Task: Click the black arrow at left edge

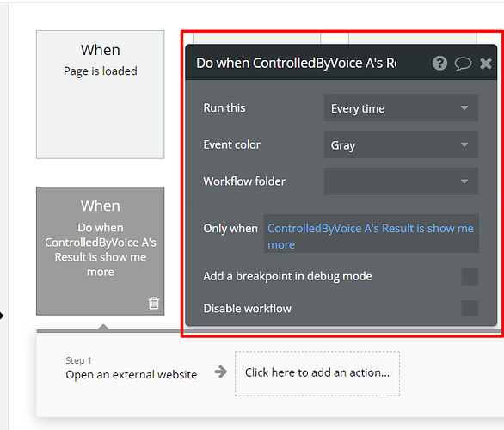Action: [2, 316]
